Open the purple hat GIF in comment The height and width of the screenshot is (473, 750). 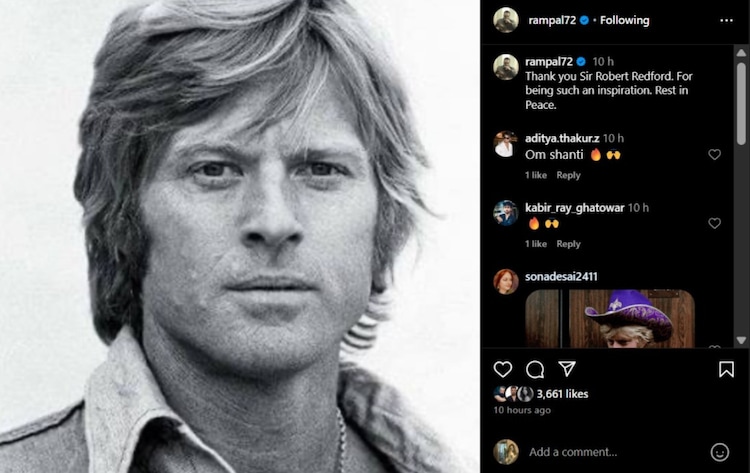pyautogui.click(x=609, y=318)
